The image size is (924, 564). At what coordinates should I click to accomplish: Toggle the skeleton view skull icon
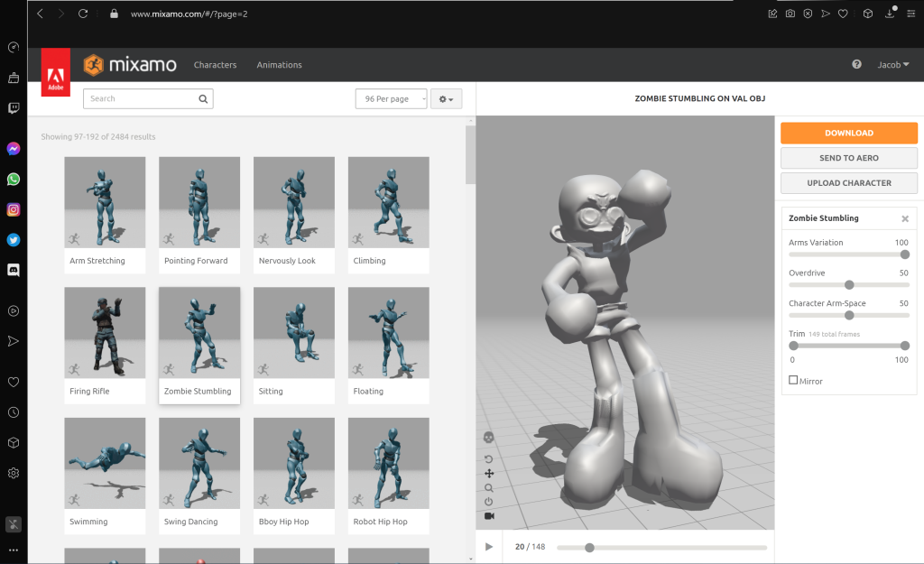(x=489, y=438)
